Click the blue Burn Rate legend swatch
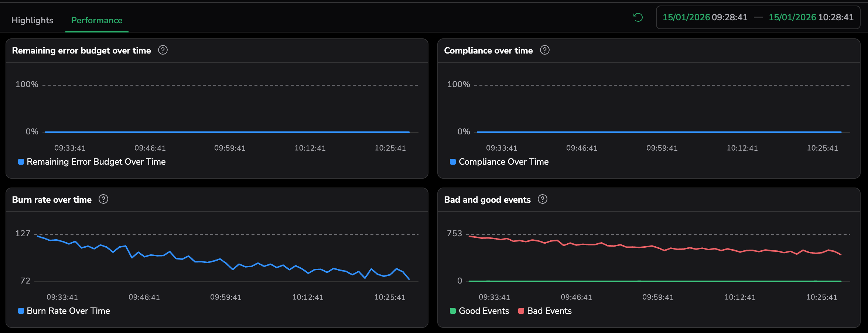 (x=21, y=311)
